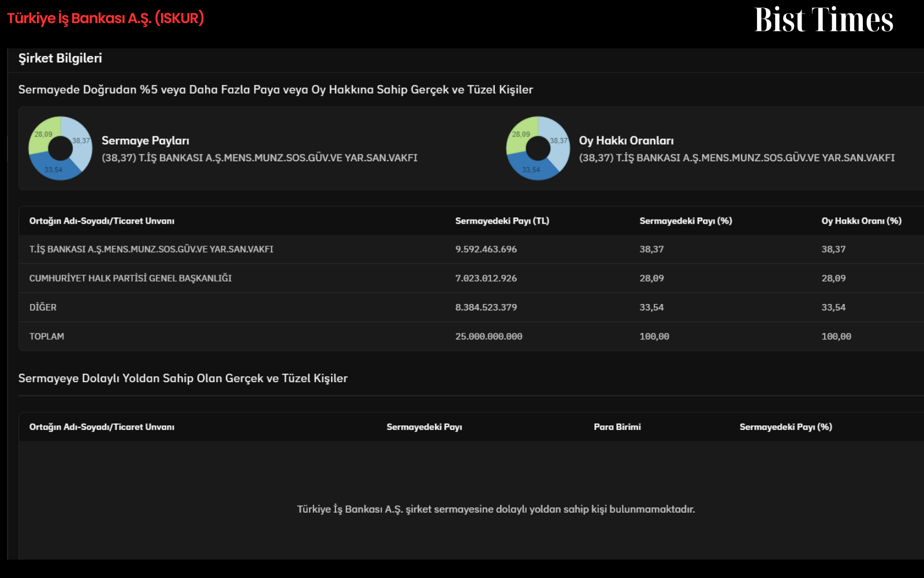The height and width of the screenshot is (578, 924).
Task: Click the Bist Times logo
Action: 824,20
